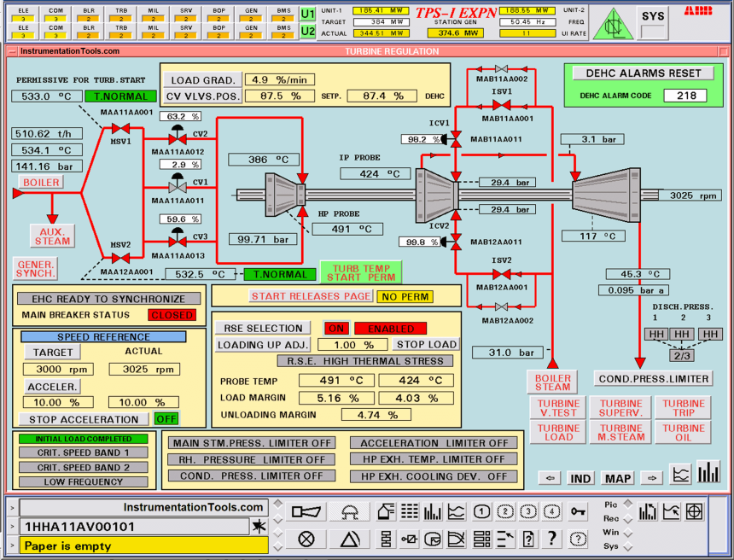The height and width of the screenshot is (560, 734).
Task: Select the U1 unit tab
Action: click(307, 14)
